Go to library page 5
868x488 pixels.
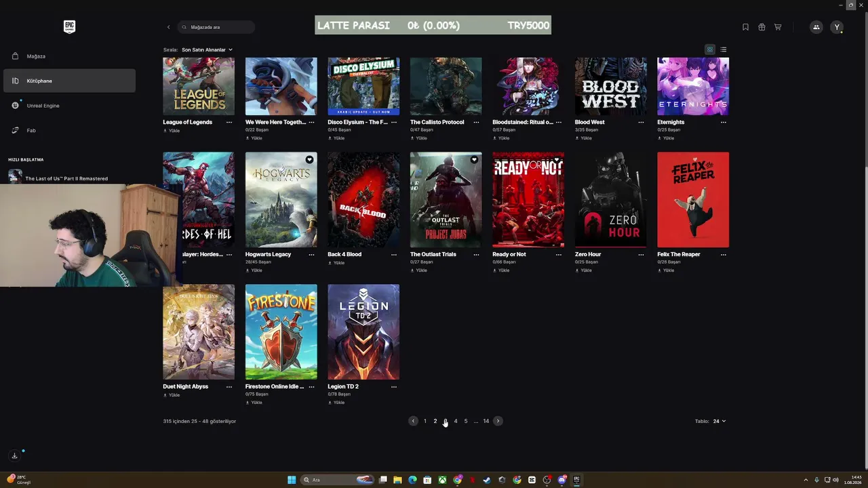pyautogui.click(x=466, y=421)
